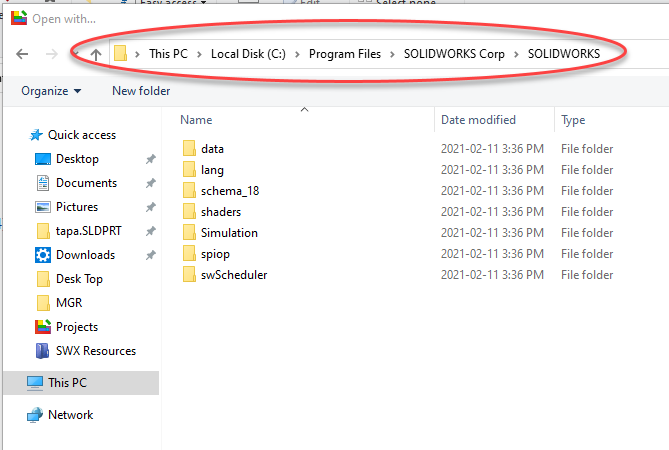This screenshot has height=450, width=669.
Task: Select the data folder name
Action: [x=212, y=149]
